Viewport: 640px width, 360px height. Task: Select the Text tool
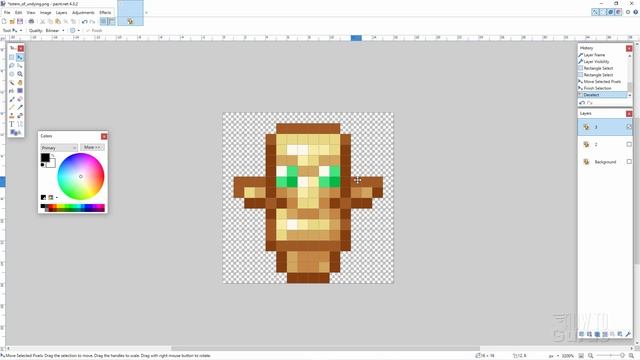tap(12, 124)
